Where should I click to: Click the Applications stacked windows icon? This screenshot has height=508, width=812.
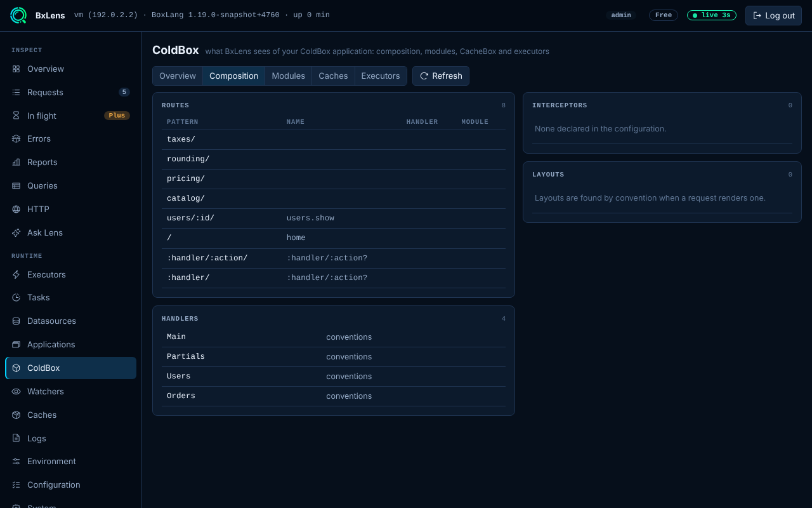click(x=16, y=344)
